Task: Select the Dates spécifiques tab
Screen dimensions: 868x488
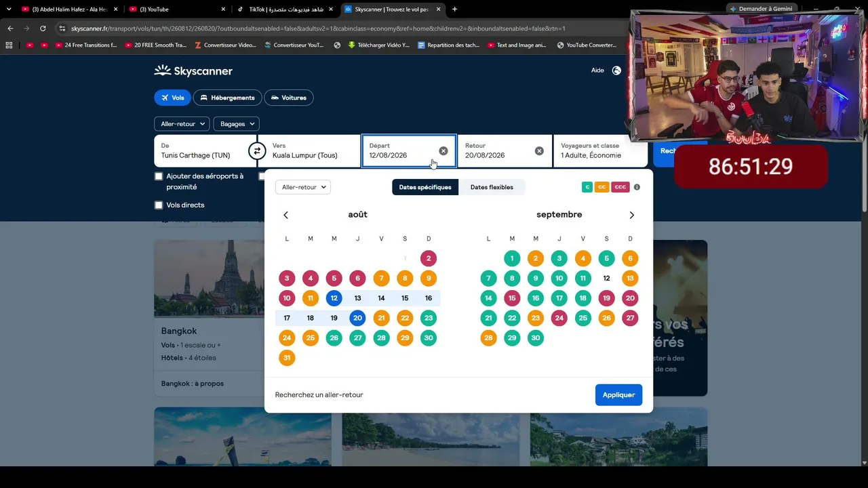Action: click(425, 187)
